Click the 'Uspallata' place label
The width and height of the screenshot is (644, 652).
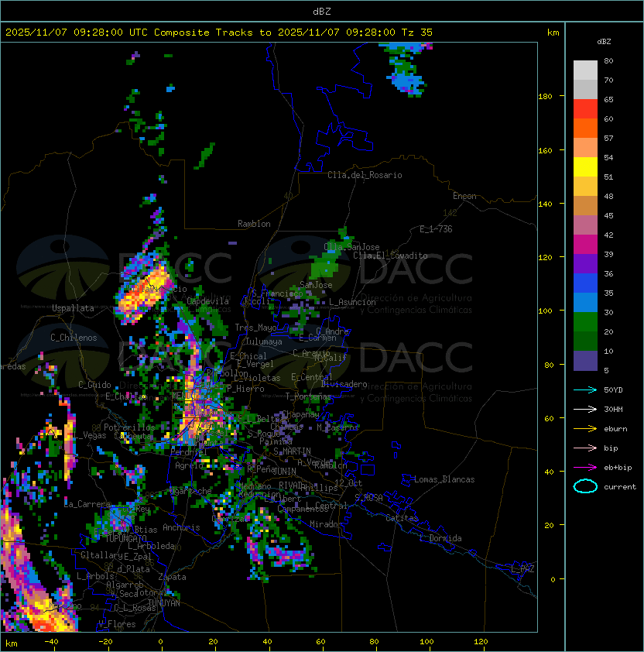(73, 308)
